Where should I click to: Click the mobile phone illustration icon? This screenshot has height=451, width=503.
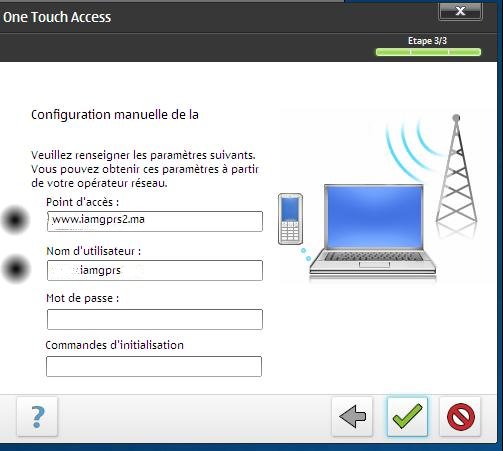(x=290, y=219)
